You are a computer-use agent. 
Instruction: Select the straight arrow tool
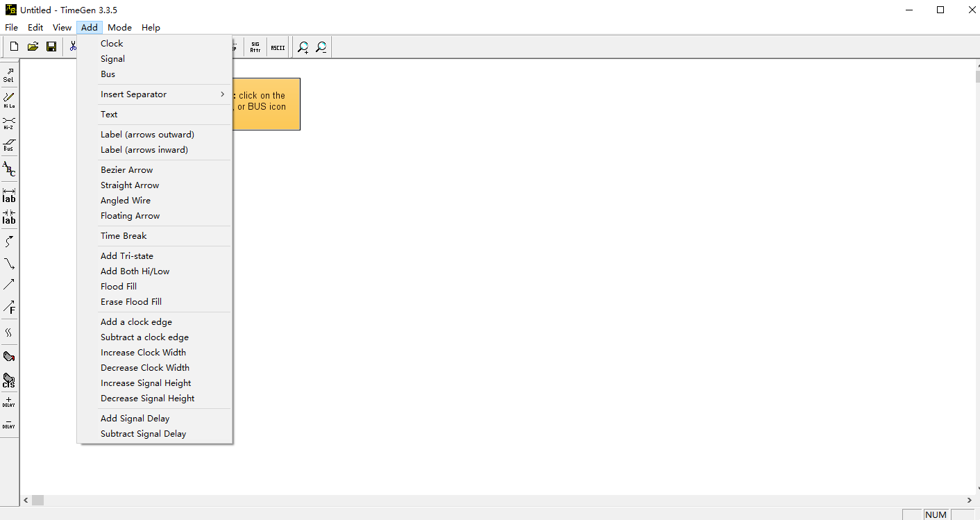(x=9, y=285)
